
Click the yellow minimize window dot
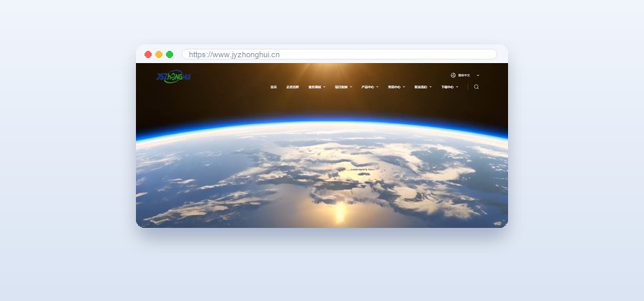coord(159,54)
